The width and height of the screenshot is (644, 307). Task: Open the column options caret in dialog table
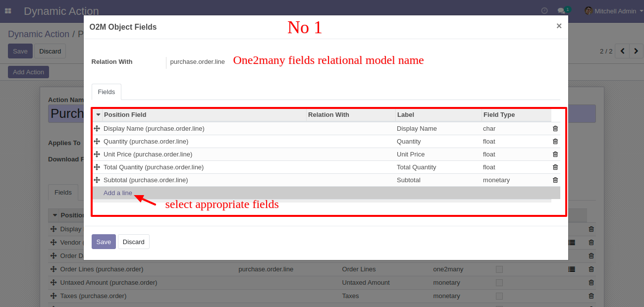coord(98,115)
